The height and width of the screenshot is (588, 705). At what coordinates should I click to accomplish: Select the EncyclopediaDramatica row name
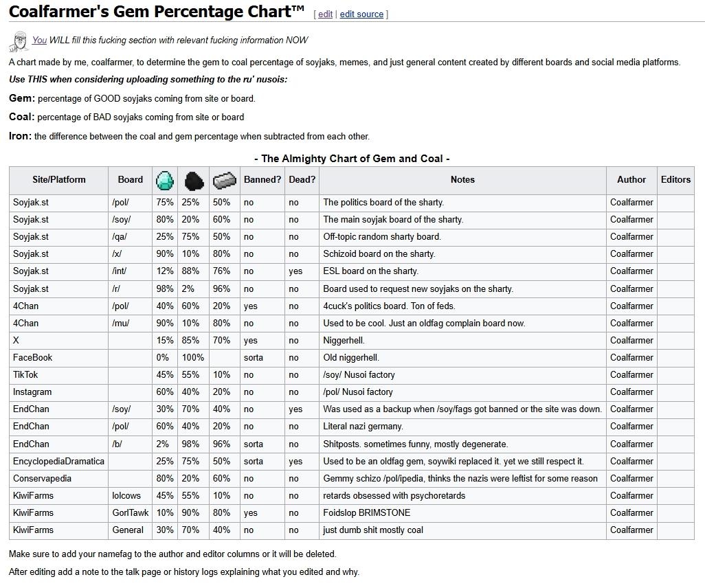[x=58, y=462]
